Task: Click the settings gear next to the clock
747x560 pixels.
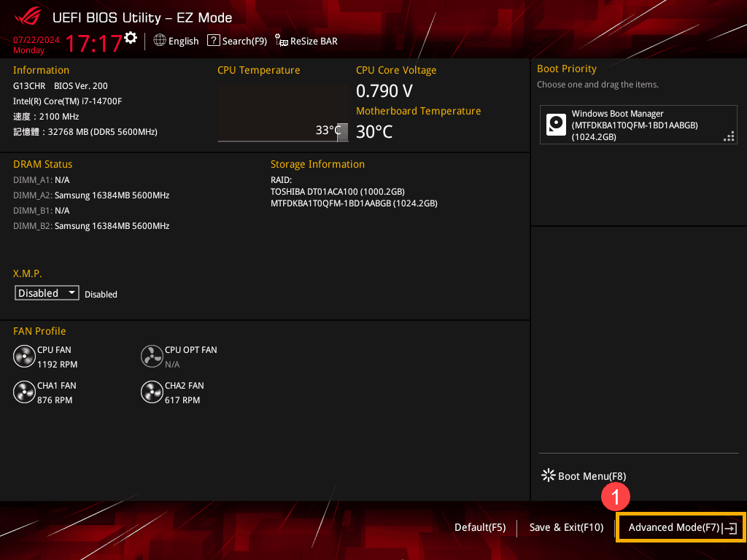Action: pyautogui.click(x=131, y=38)
